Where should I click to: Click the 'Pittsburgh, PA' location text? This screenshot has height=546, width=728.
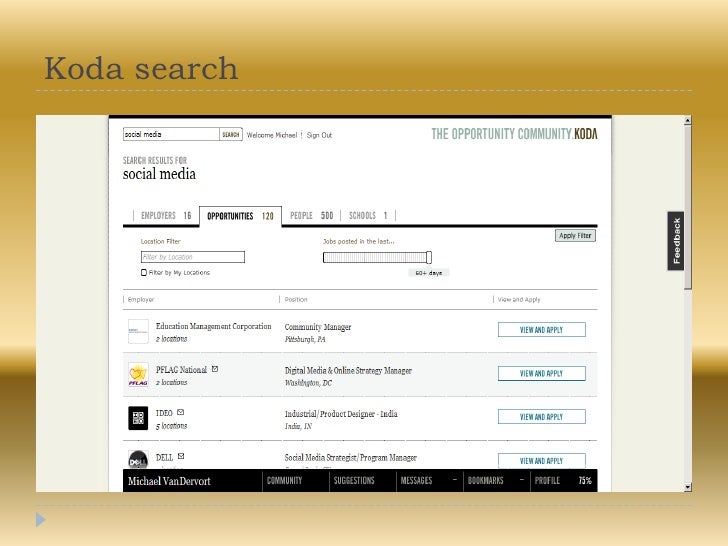pos(305,339)
